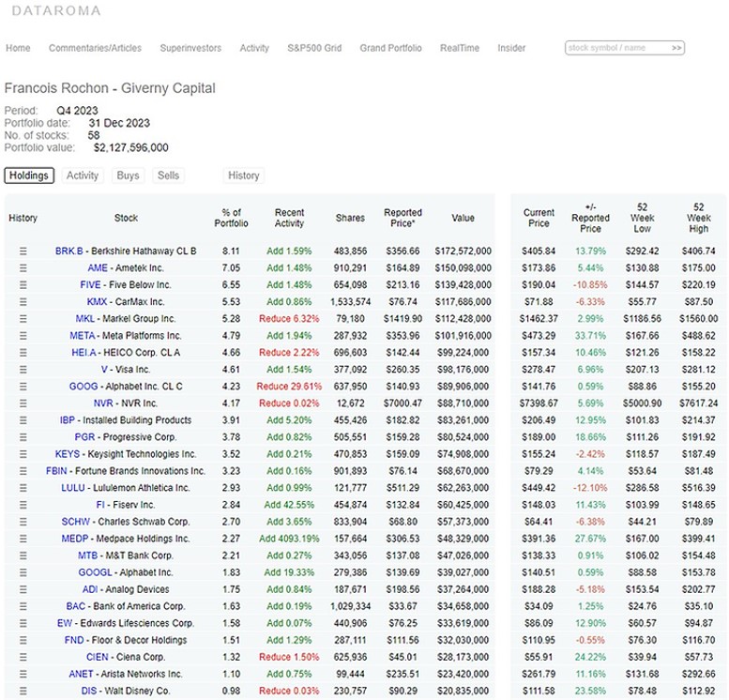Open the Superinvestors page
729x700 pixels.
(190, 48)
